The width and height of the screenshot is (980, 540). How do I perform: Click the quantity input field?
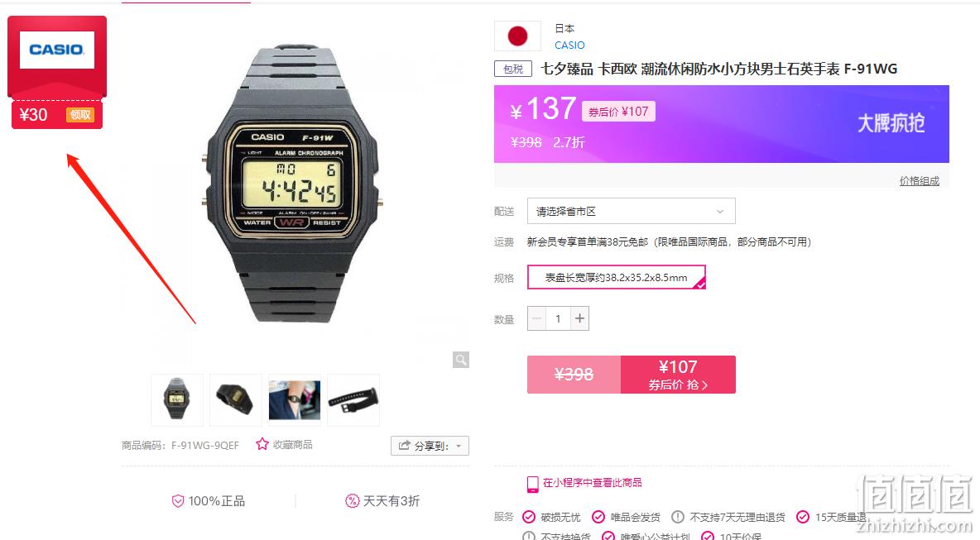[558, 318]
